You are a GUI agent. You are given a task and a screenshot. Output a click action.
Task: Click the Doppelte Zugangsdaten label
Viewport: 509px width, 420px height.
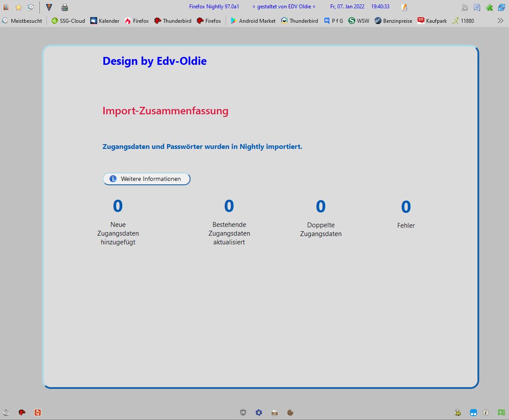coord(321,229)
